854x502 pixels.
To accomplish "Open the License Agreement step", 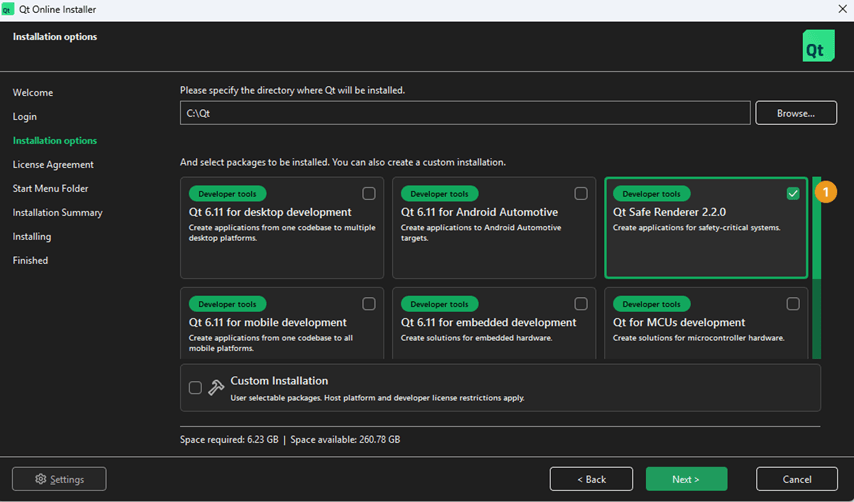I will (53, 164).
